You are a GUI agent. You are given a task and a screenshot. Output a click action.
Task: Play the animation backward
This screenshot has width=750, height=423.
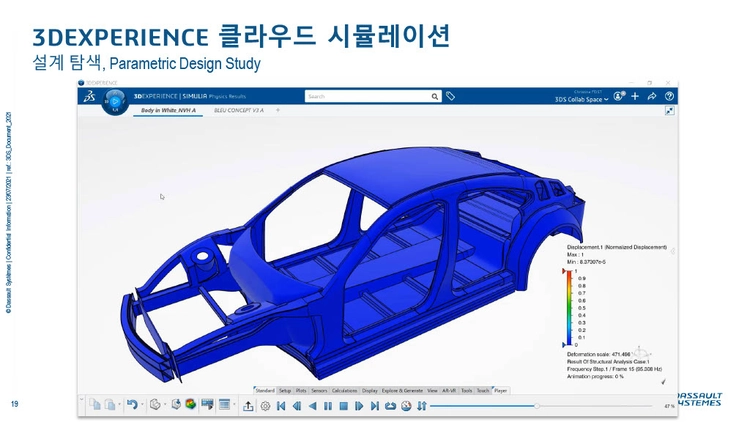312,406
